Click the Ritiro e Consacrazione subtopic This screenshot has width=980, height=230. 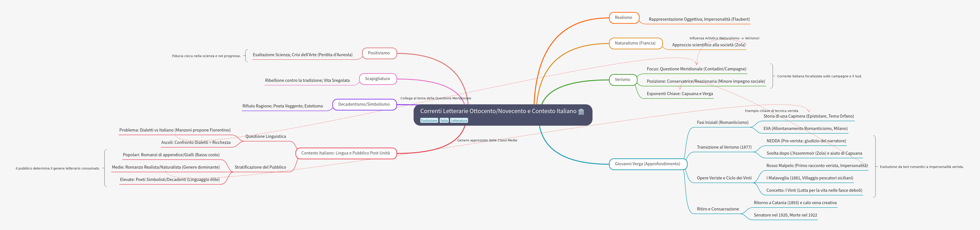click(x=717, y=209)
